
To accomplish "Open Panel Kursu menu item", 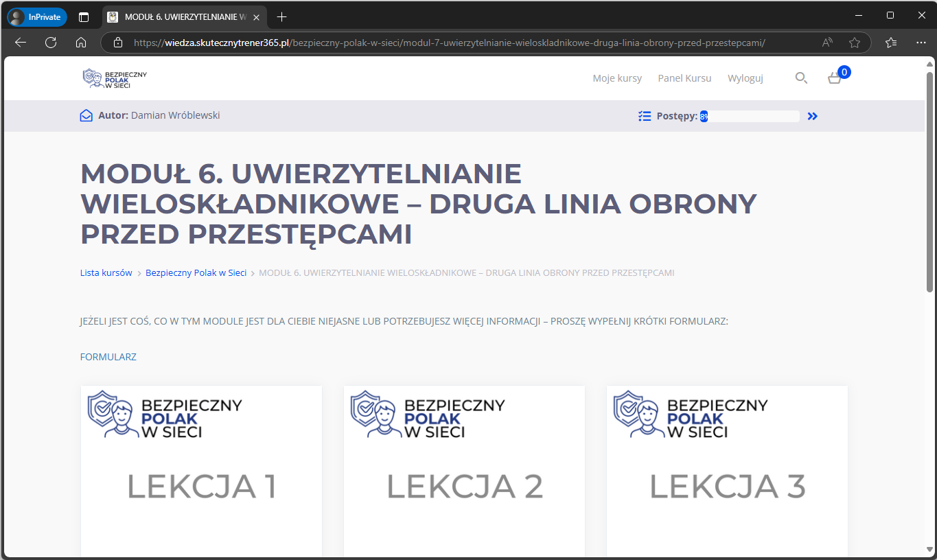I will (684, 78).
